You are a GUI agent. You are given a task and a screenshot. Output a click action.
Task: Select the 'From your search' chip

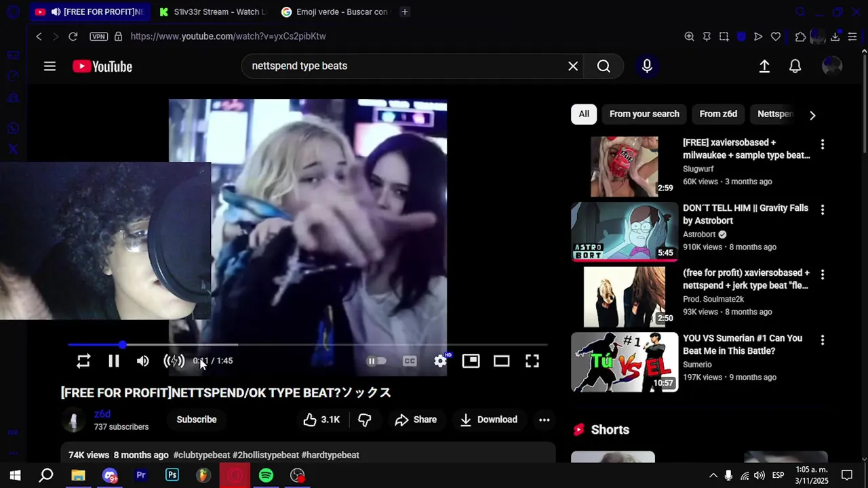click(x=644, y=114)
